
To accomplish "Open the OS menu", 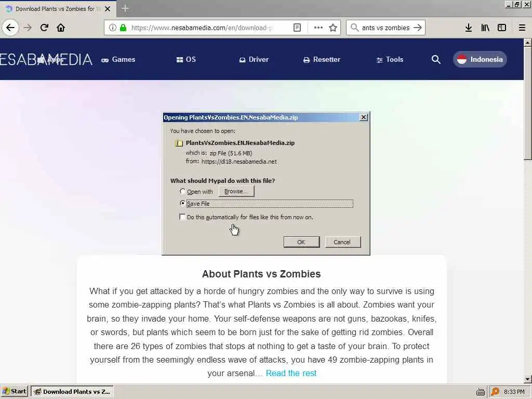I will pyautogui.click(x=187, y=59).
